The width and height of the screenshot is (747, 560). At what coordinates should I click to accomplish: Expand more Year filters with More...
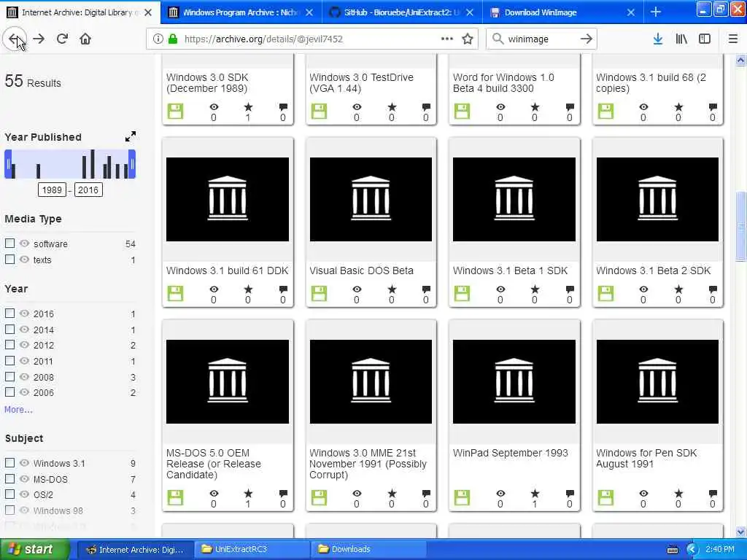[18, 410]
